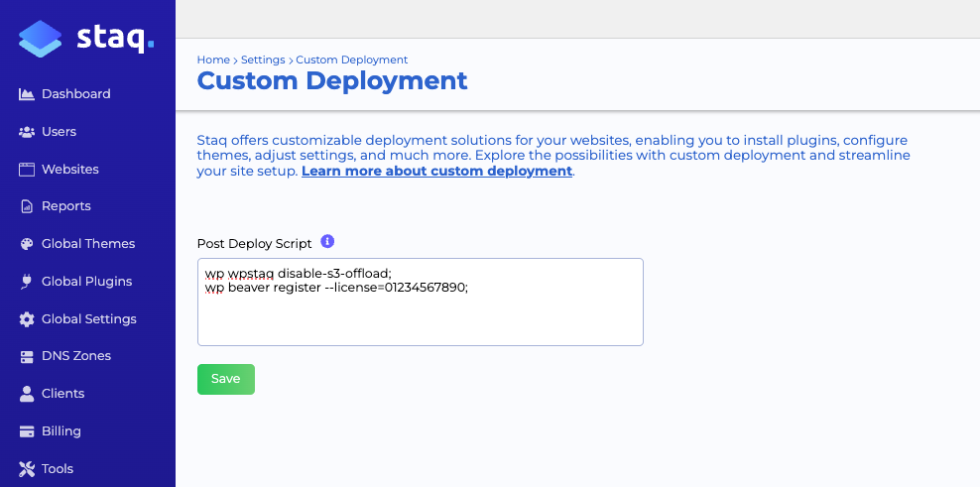This screenshot has height=487, width=980.
Task: Click the Global Plugins plug icon
Action: [x=27, y=282]
